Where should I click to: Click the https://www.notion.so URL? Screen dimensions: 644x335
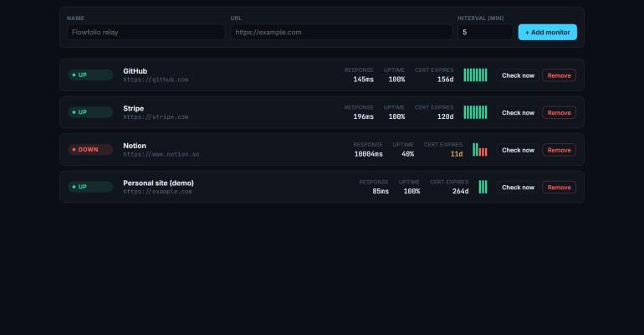[161, 155]
